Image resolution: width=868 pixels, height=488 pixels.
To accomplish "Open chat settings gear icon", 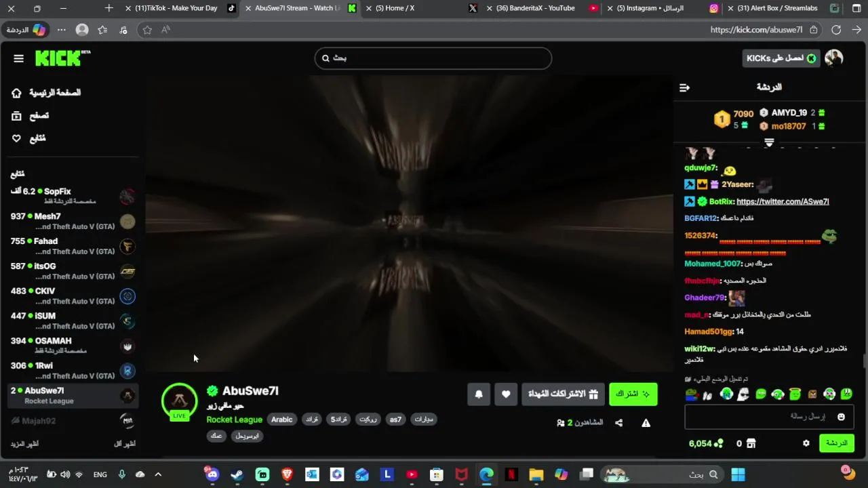I will click(806, 443).
